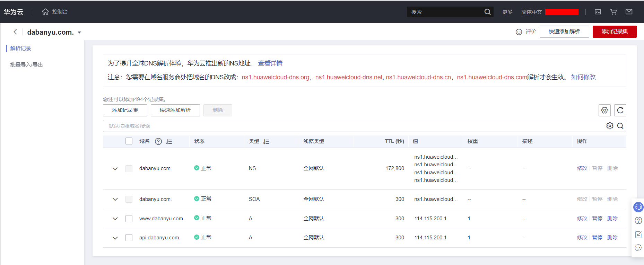Expand the api.dabanyu.com. record row

coord(115,238)
